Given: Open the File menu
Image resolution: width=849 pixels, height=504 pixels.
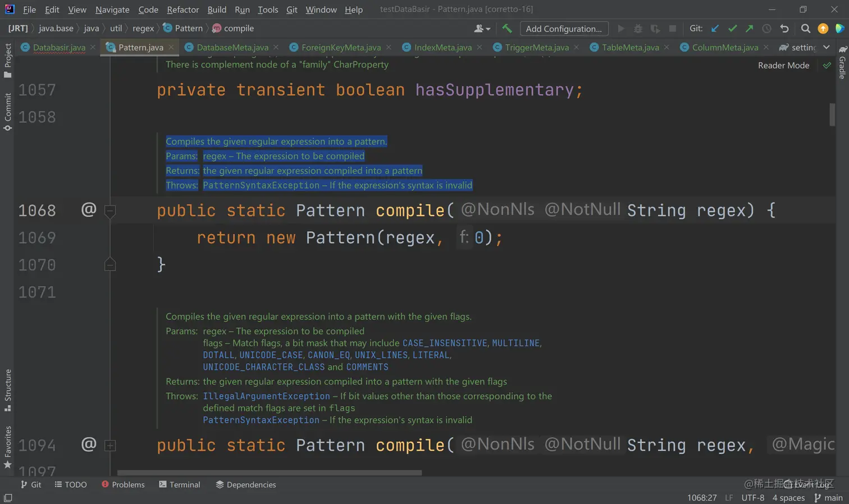Looking at the screenshot, I should point(29,10).
